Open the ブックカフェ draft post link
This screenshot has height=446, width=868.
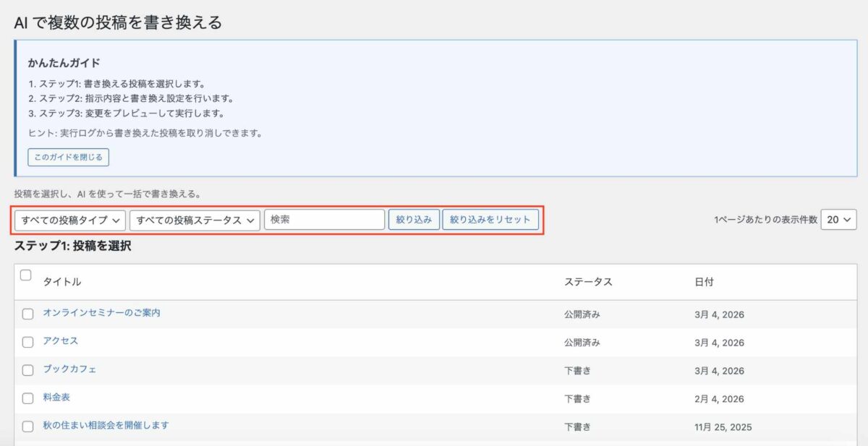69,369
